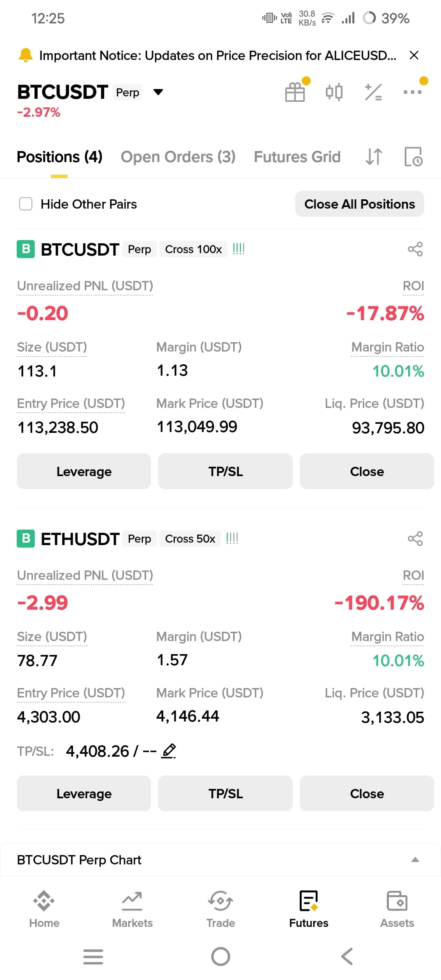
Task: Open the position history icon
Action: tap(413, 157)
